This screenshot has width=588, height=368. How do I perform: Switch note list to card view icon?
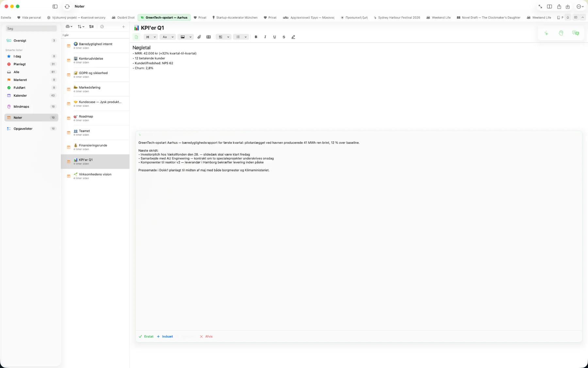91,27
